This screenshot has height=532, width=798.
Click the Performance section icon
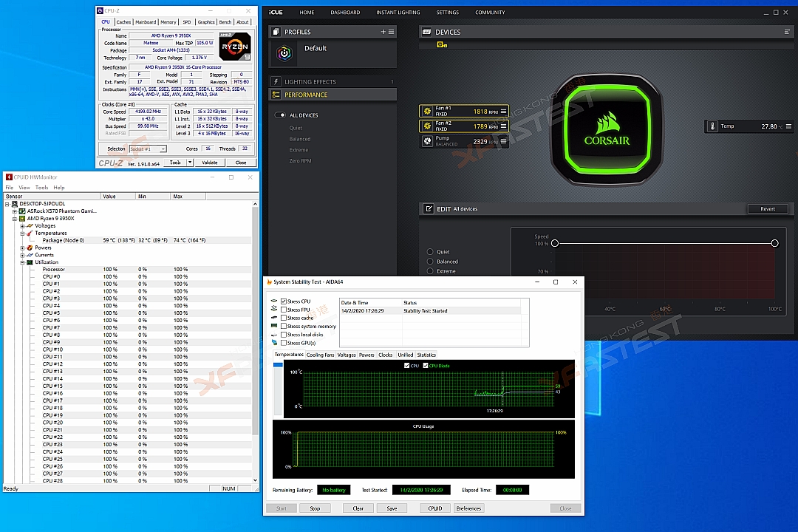tap(276, 95)
